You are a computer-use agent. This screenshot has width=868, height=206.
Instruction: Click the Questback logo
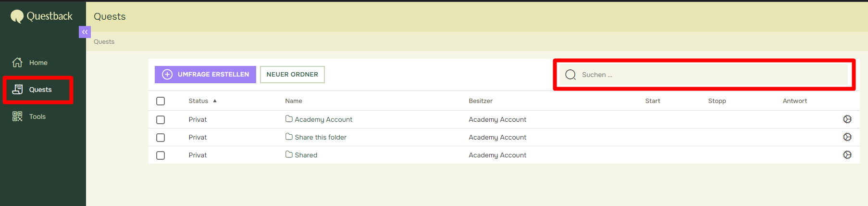(x=41, y=16)
